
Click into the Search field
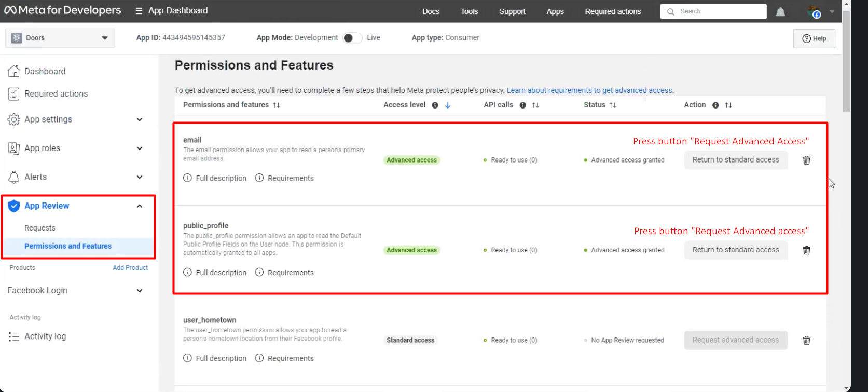[x=713, y=11]
